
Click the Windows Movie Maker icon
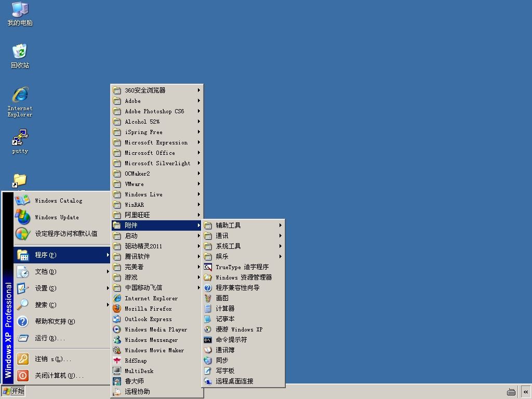(117, 350)
